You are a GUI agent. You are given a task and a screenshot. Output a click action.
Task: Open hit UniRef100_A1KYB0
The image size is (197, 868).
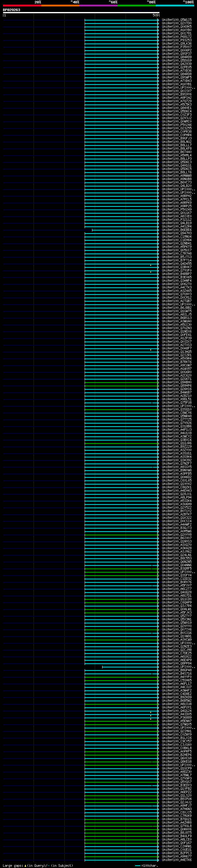tap(177, 30)
